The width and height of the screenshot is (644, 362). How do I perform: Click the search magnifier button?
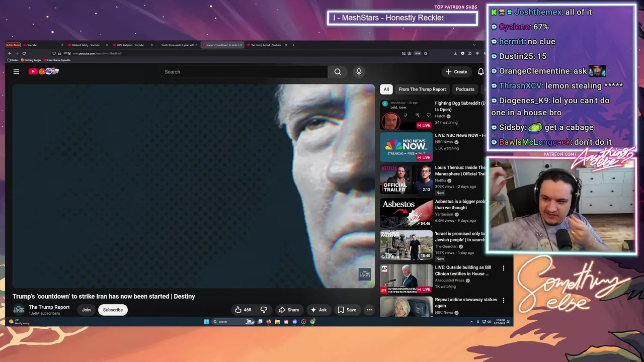(x=338, y=72)
